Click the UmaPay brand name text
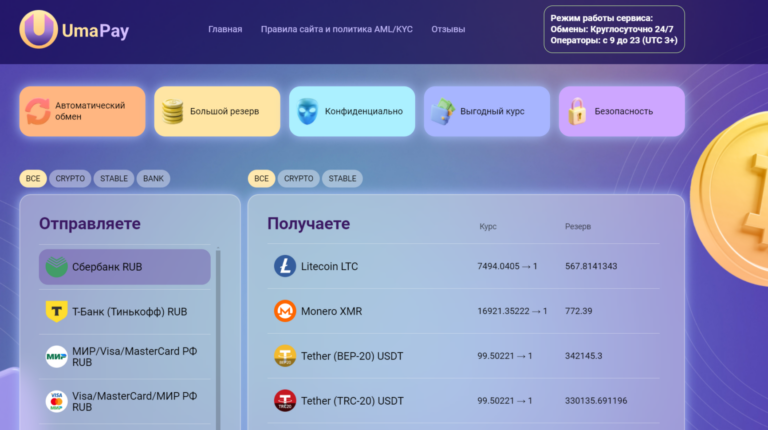Screen dimensions: 768x430 pyautogui.click(x=96, y=31)
